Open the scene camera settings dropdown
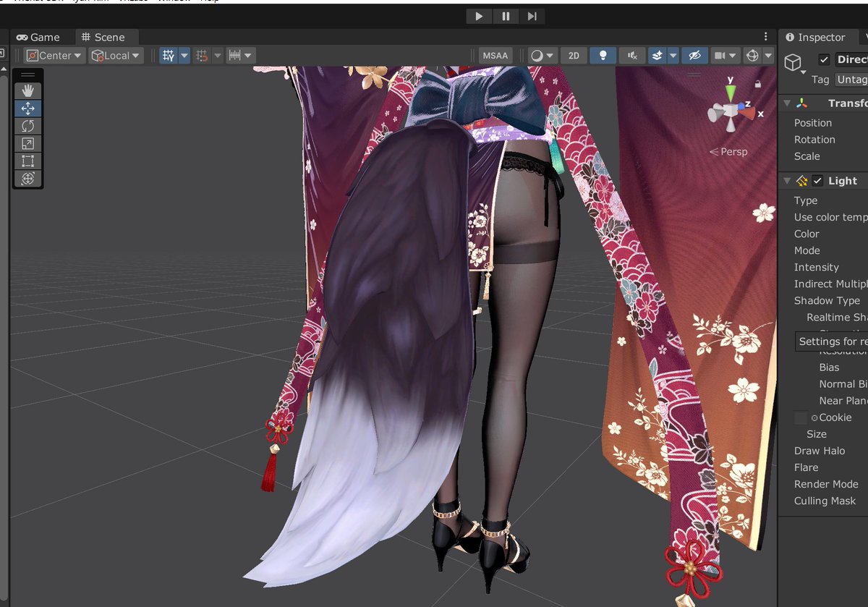 click(x=725, y=56)
